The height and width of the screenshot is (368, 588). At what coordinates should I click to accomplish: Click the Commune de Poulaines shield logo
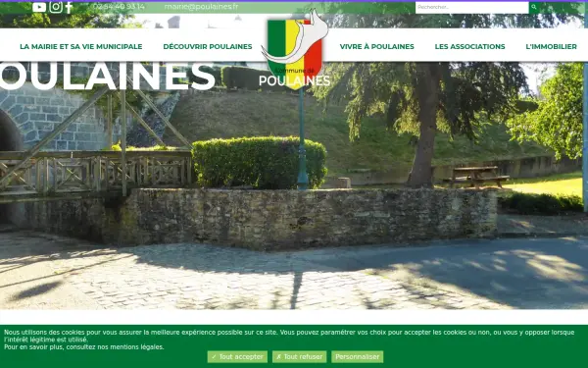295,50
